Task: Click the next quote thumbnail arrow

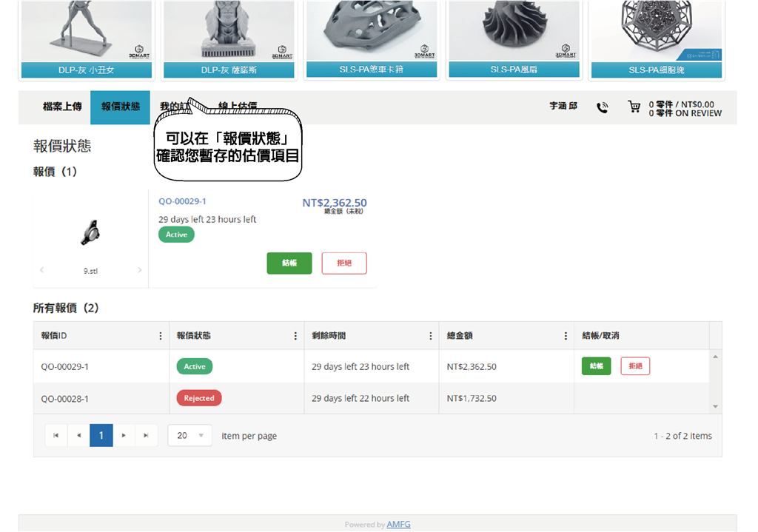Action: coord(139,270)
